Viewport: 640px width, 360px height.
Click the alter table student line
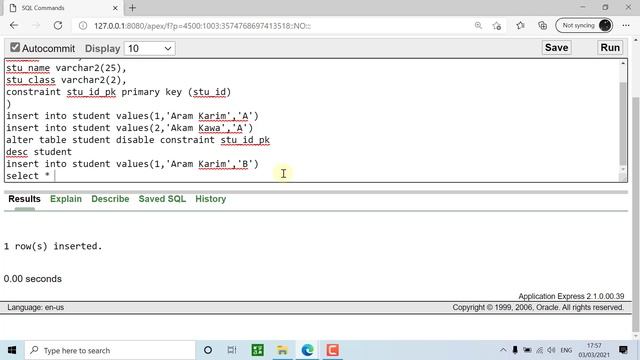tap(138, 140)
